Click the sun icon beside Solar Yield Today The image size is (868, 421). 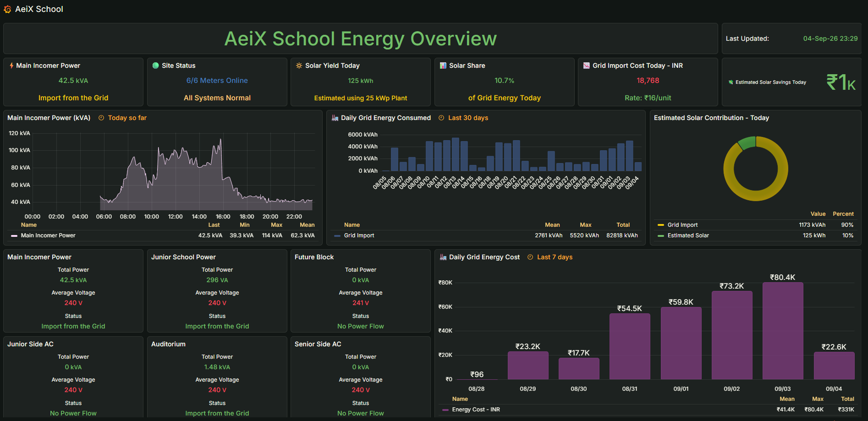[x=299, y=66]
